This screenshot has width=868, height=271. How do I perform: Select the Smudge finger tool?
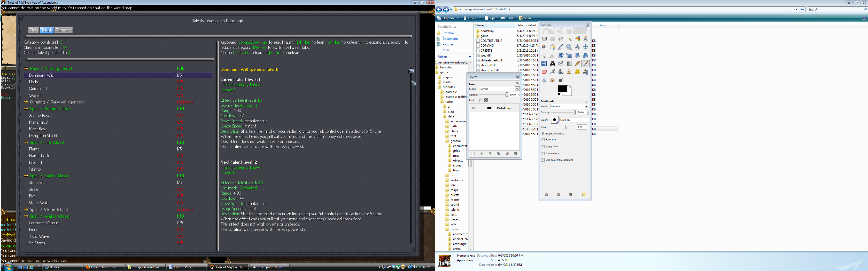point(553,80)
